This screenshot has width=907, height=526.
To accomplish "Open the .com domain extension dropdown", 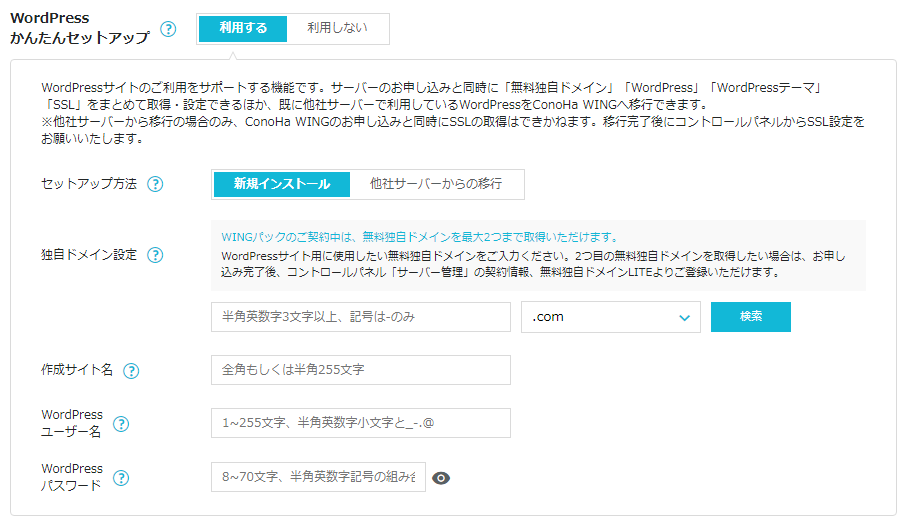I will click(611, 317).
